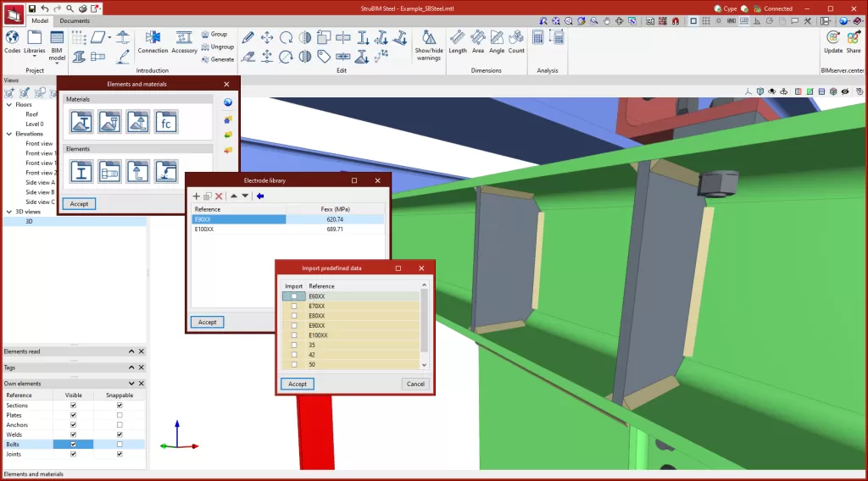Click the Share BIMserver.center icon
Image resolution: width=868 pixels, height=481 pixels.
point(854,42)
